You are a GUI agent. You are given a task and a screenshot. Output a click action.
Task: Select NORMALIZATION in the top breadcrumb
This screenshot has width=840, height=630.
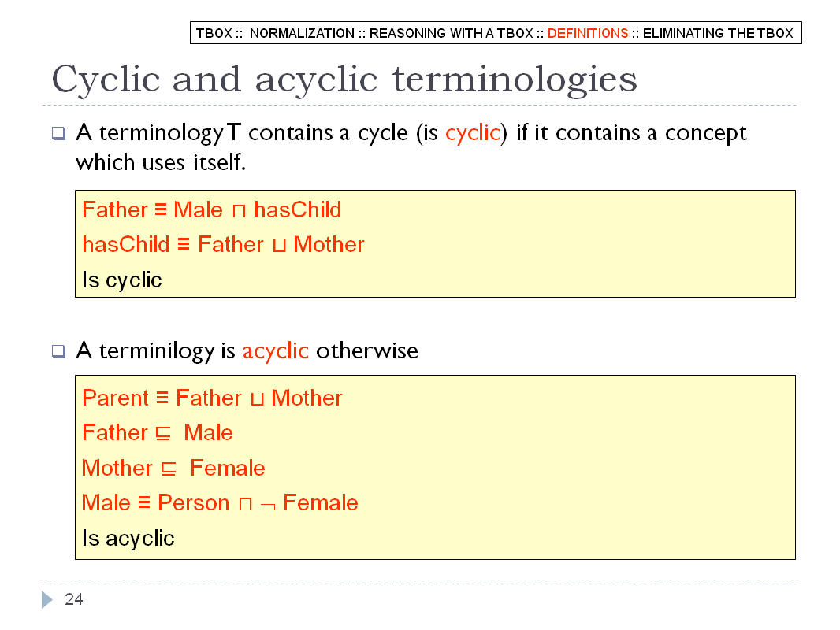[302, 33]
